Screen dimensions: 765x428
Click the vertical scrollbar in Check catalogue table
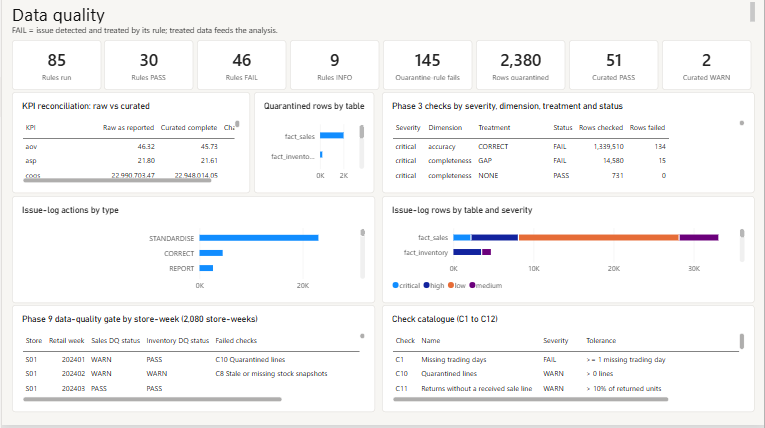pos(742,342)
